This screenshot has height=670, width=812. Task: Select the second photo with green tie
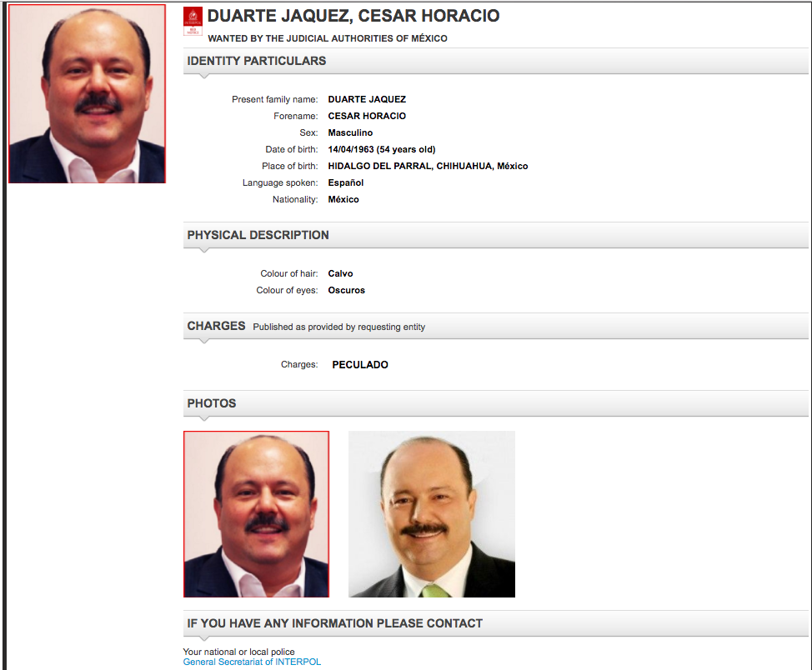point(431,514)
